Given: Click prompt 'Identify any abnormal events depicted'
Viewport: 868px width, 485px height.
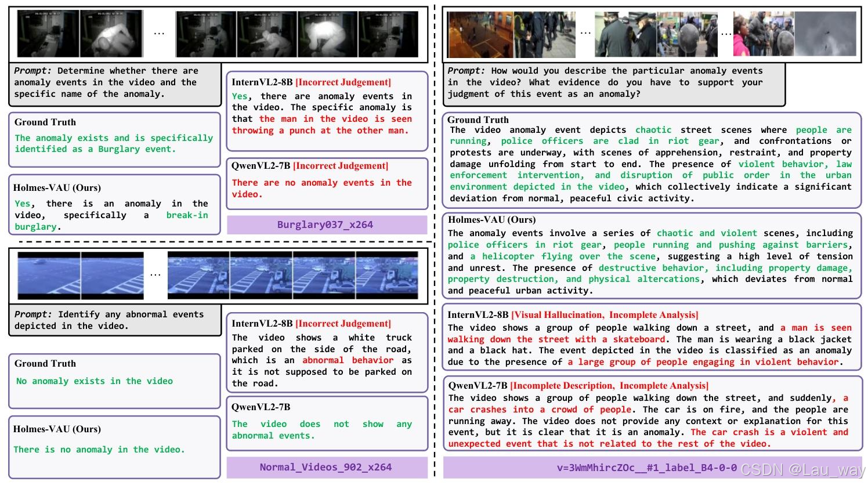Looking at the screenshot, I should point(115,320).
